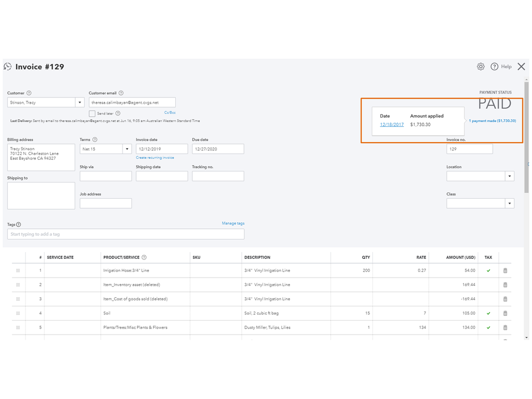This screenshot has width=532, height=399.
Task: Click the Tracking no. input field
Action: click(x=218, y=176)
